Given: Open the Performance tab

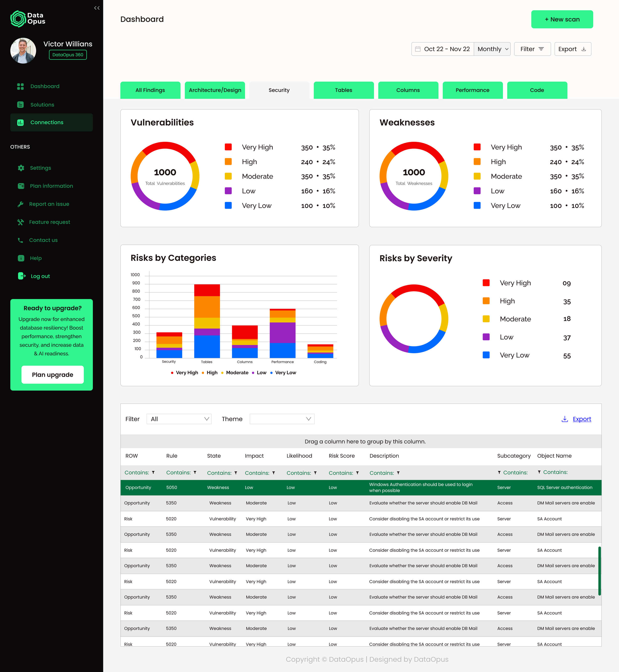Looking at the screenshot, I should tap(473, 90).
